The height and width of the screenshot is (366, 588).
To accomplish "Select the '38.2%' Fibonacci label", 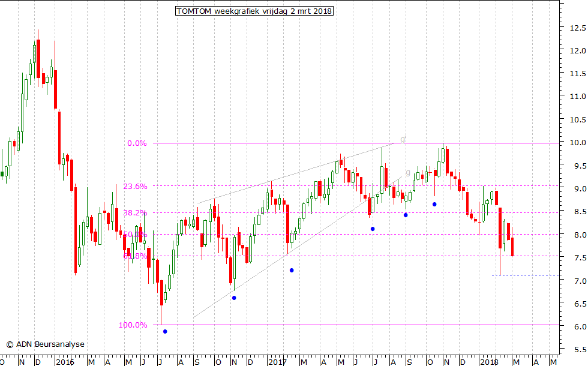I will (x=135, y=212).
